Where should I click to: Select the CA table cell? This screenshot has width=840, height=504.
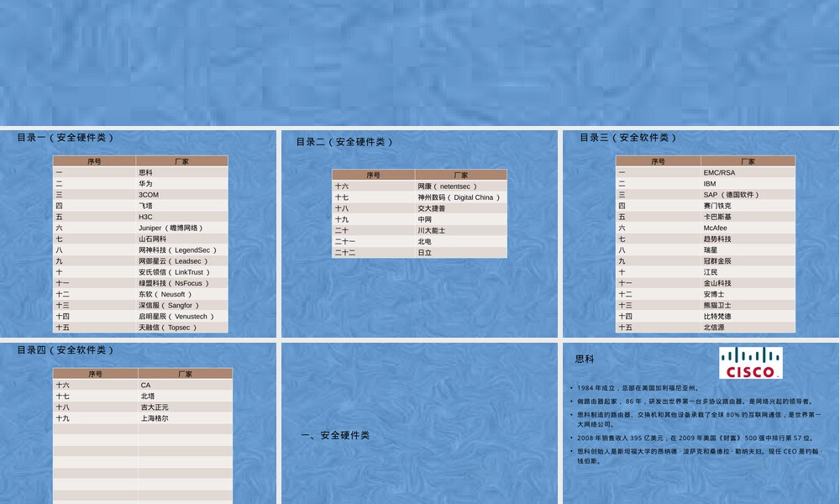(x=186, y=385)
